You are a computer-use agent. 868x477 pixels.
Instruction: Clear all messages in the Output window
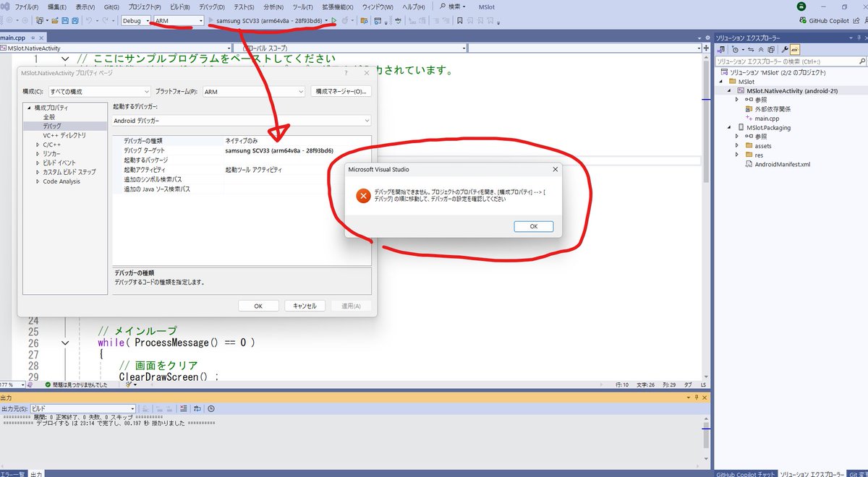point(183,408)
